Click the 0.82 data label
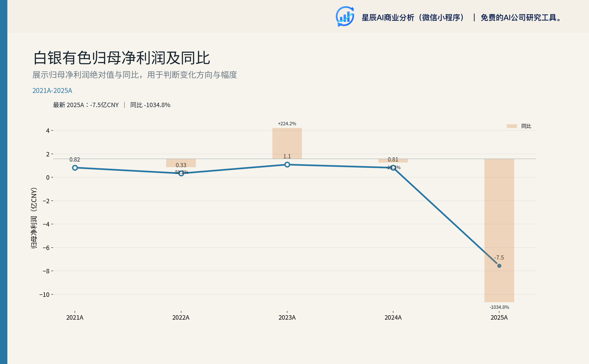 (x=75, y=160)
